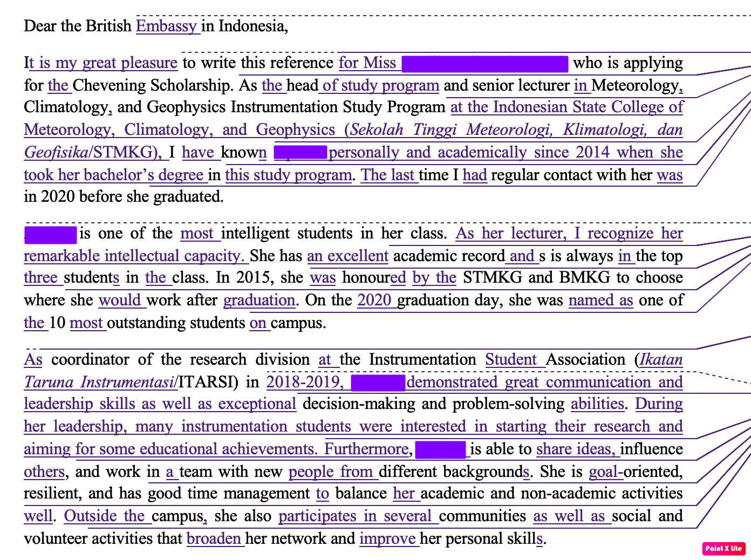Image resolution: width=751 pixels, height=560 pixels.
Task: Select the redacted name box after "for Miss"
Action: tap(484, 63)
